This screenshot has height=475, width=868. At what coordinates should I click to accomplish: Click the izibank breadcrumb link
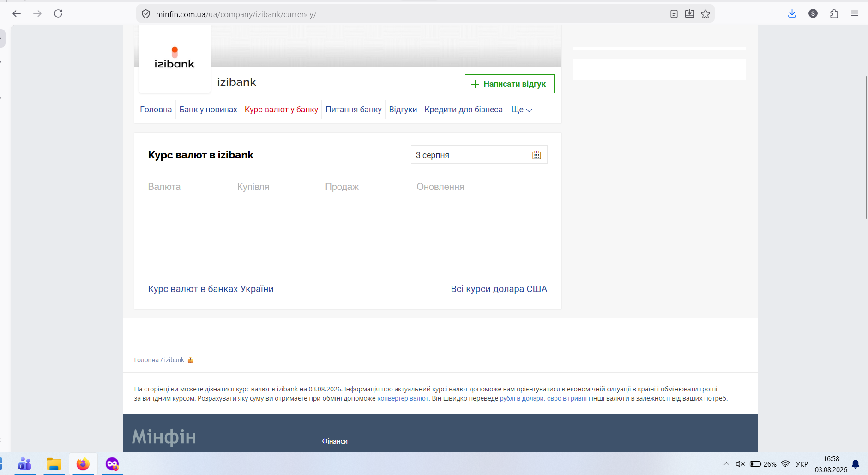(x=174, y=360)
